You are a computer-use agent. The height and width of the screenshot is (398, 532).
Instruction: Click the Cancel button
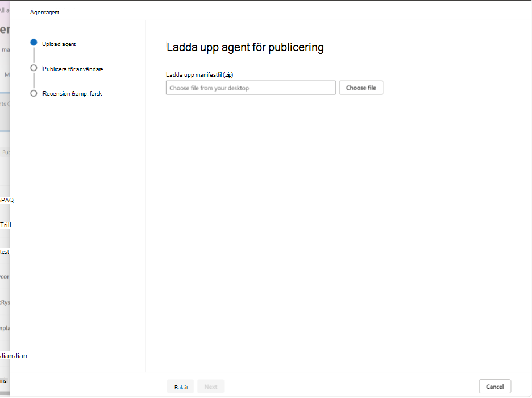(x=494, y=387)
